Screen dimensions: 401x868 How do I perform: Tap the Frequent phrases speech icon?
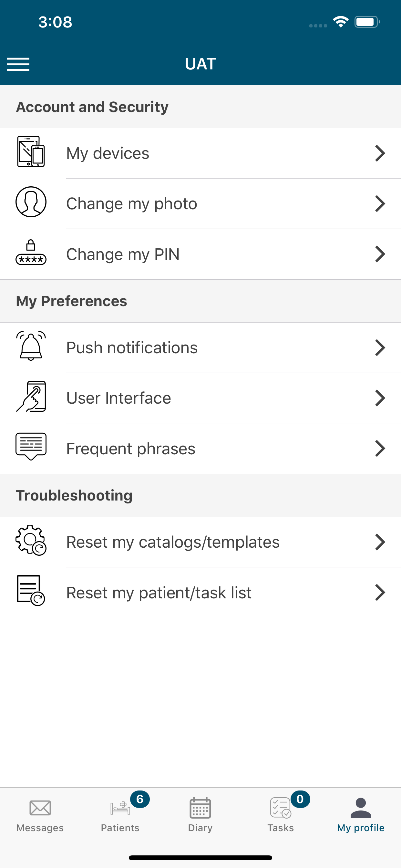[x=31, y=447]
